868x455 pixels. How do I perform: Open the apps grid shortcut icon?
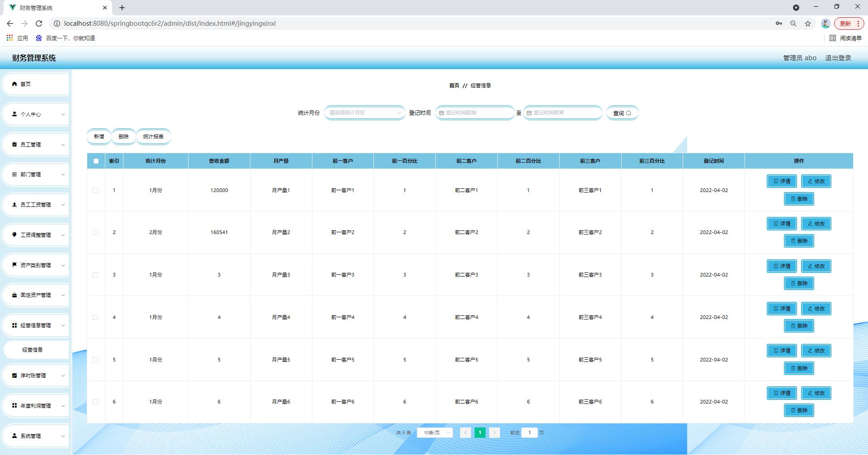[9, 38]
